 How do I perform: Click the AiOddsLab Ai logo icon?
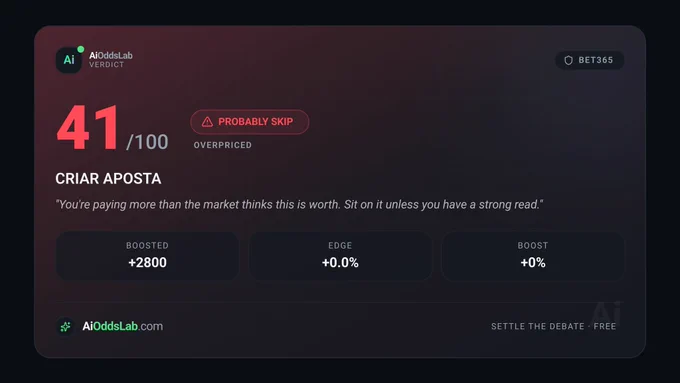click(x=69, y=60)
